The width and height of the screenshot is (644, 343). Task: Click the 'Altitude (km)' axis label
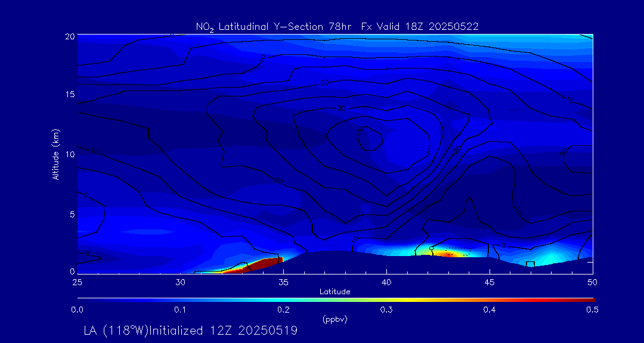(55, 154)
